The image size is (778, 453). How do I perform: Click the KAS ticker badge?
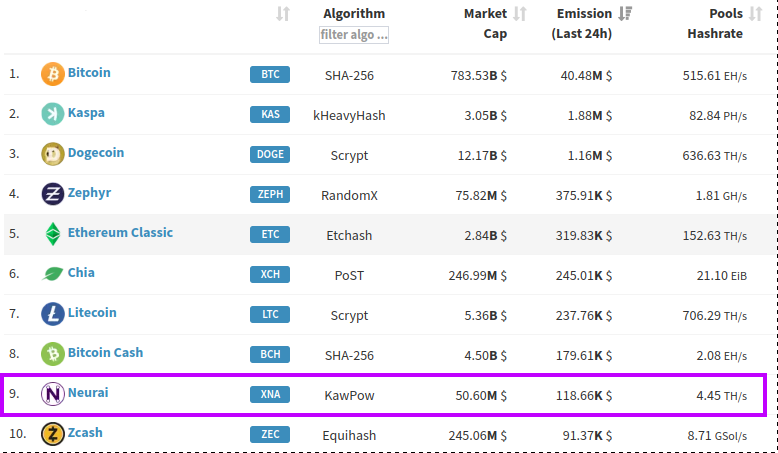click(x=270, y=114)
